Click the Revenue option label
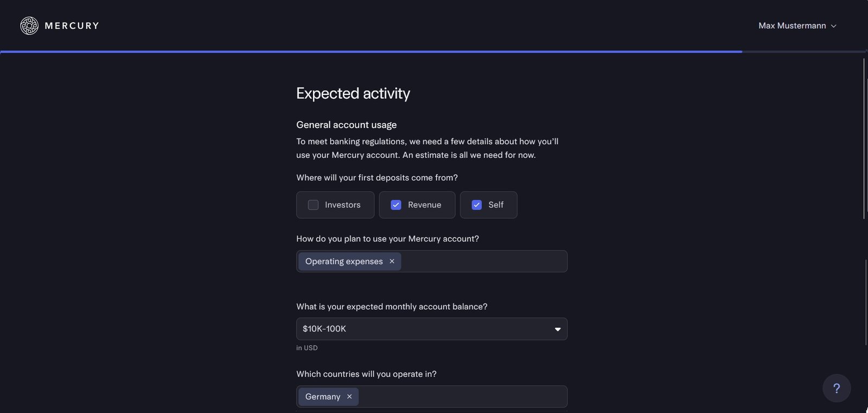Screen dimensions: 868x413 [424, 205]
